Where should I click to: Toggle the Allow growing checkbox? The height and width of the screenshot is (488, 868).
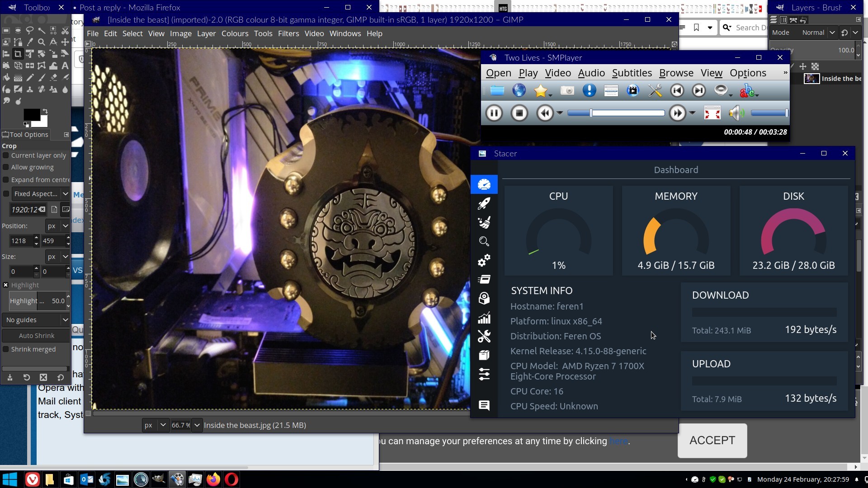pos(6,167)
